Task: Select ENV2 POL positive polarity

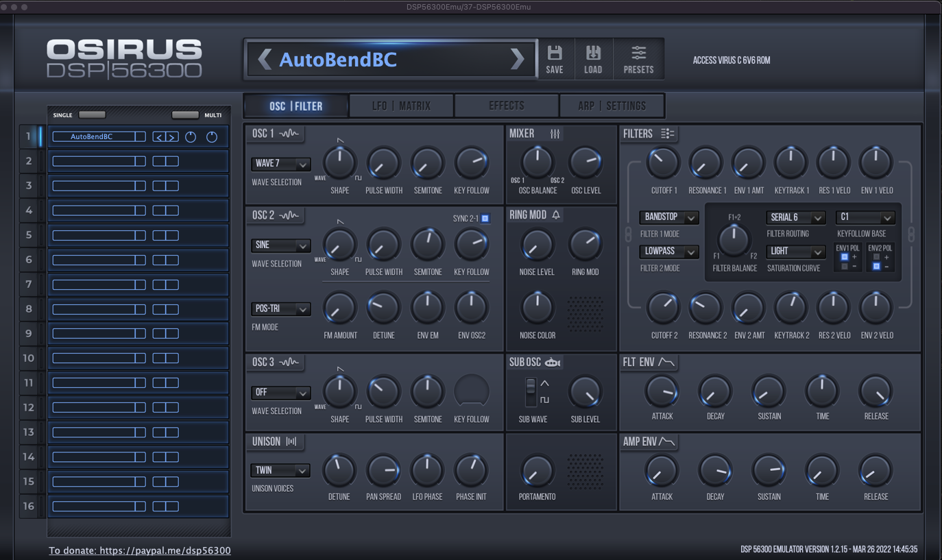Action: [876, 257]
